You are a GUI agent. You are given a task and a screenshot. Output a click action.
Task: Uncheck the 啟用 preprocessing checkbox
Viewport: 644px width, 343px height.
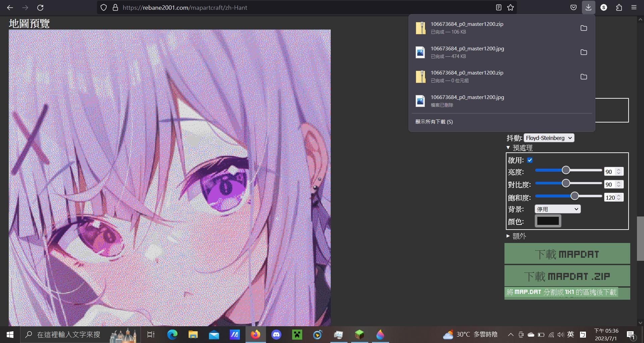[530, 160]
